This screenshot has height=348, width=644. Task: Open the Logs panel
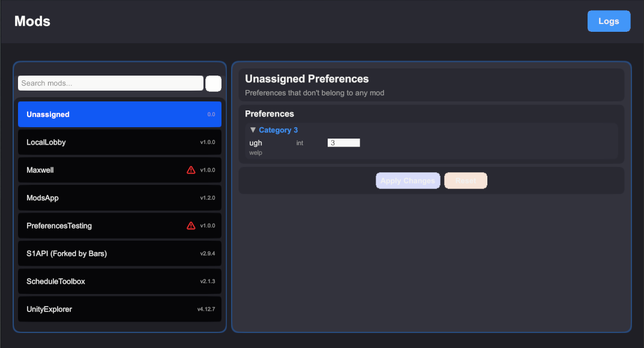[609, 20]
